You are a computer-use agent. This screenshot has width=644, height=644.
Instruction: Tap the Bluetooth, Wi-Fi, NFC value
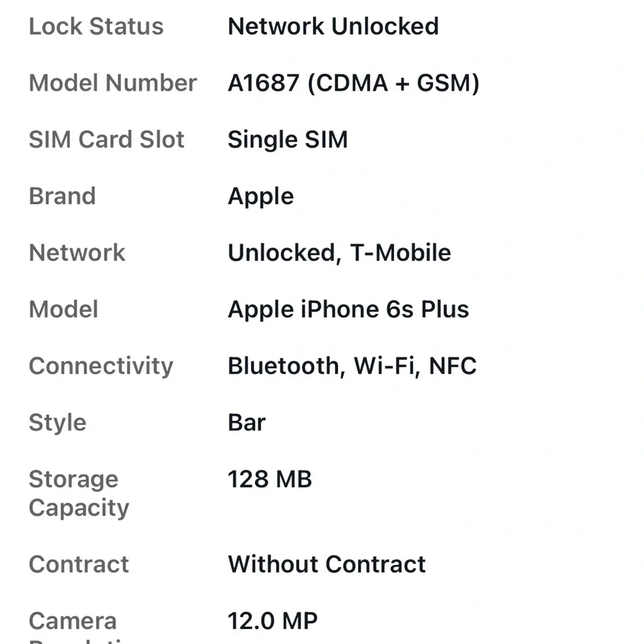(x=352, y=366)
